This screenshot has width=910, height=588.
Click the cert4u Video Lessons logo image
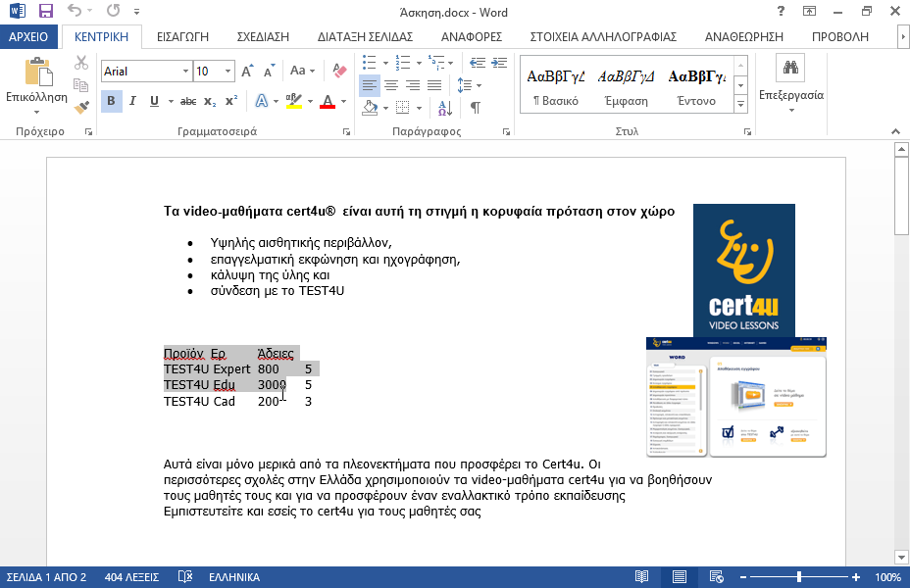[744, 270]
